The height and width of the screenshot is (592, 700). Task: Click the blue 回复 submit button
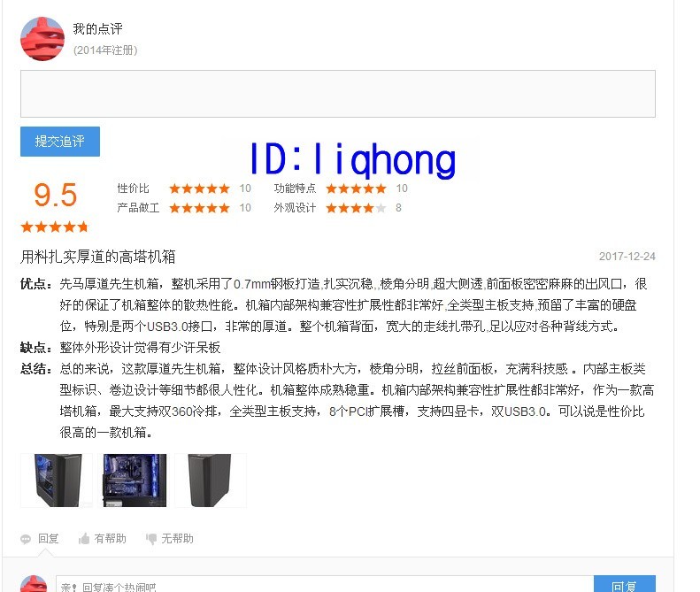click(625, 584)
